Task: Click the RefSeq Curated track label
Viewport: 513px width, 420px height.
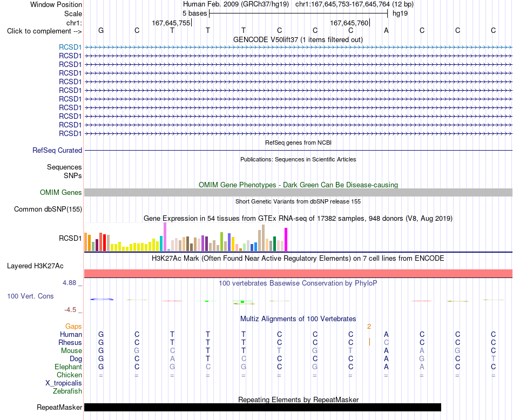Action: (57, 151)
